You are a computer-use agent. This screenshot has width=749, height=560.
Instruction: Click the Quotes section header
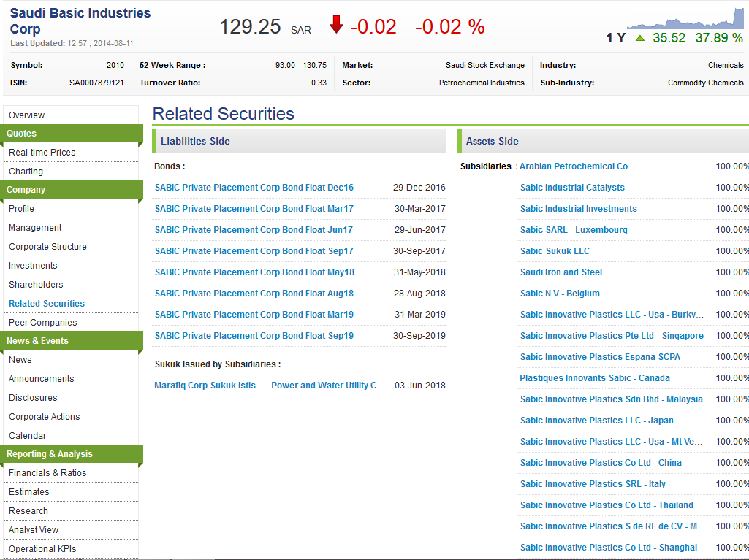(72, 134)
